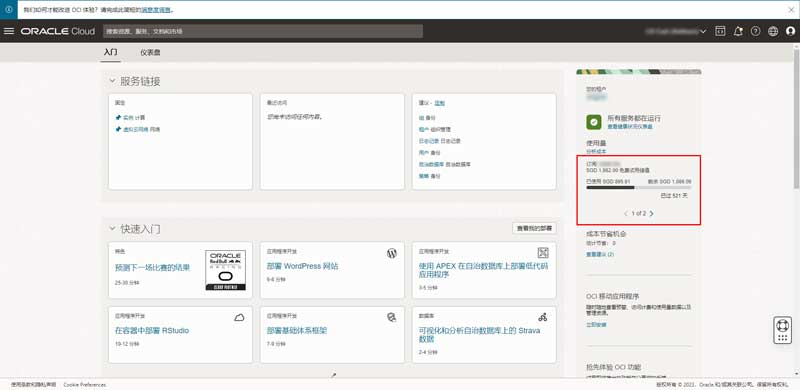The image size is (800, 390).
Task: Go to previous subscription with left chevron
Action: (626, 213)
